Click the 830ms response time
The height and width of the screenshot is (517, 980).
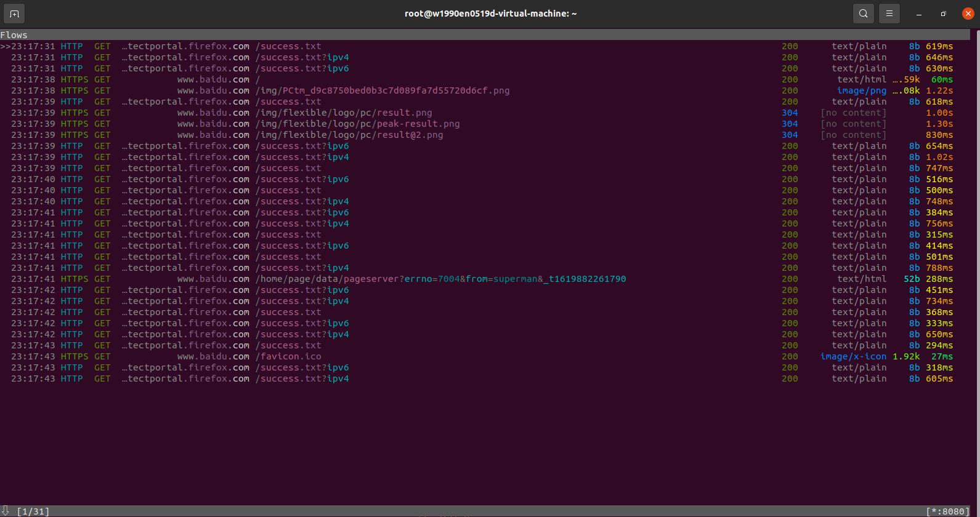(939, 135)
